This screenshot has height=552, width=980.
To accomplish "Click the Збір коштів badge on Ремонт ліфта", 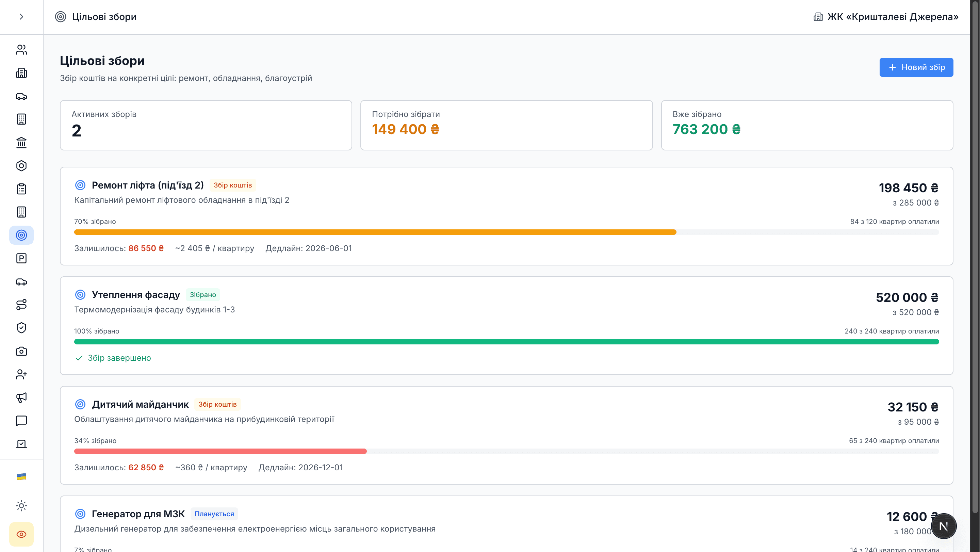I will [232, 185].
